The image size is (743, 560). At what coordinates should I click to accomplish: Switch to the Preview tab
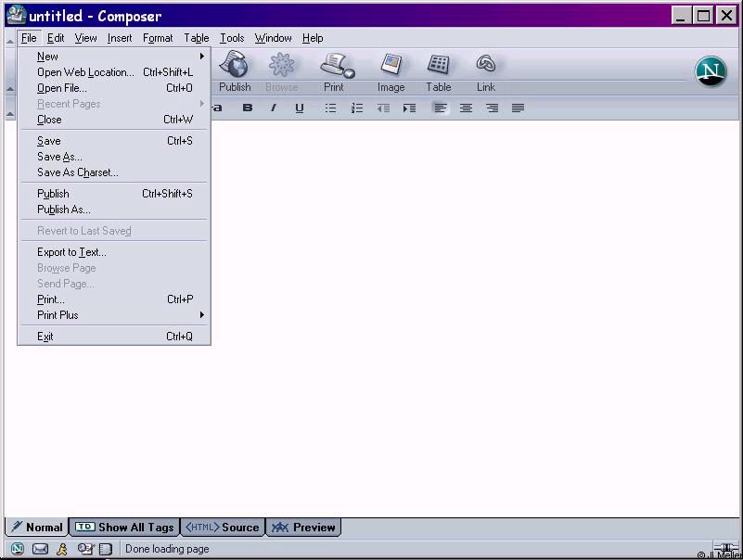(303, 527)
